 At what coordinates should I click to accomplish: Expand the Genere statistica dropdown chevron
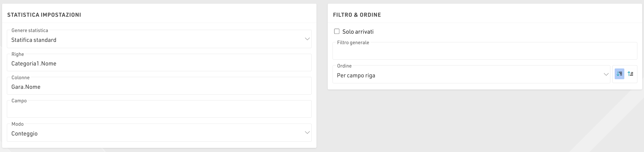point(307,39)
